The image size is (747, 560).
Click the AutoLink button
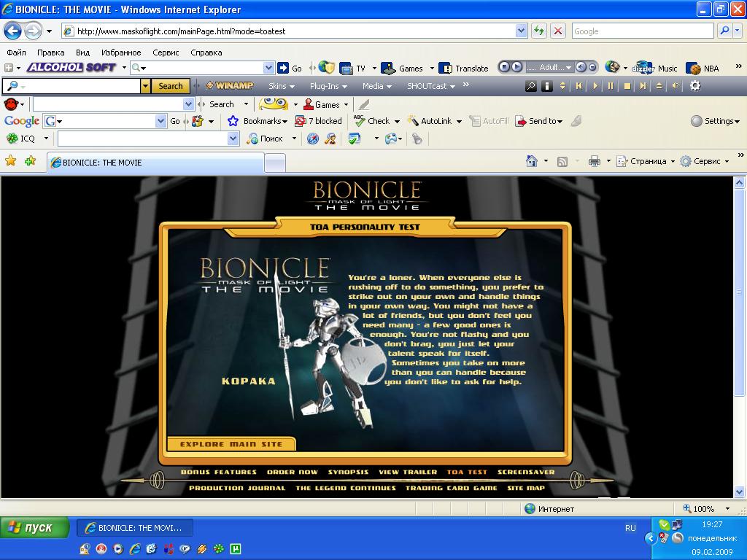(430, 121)
